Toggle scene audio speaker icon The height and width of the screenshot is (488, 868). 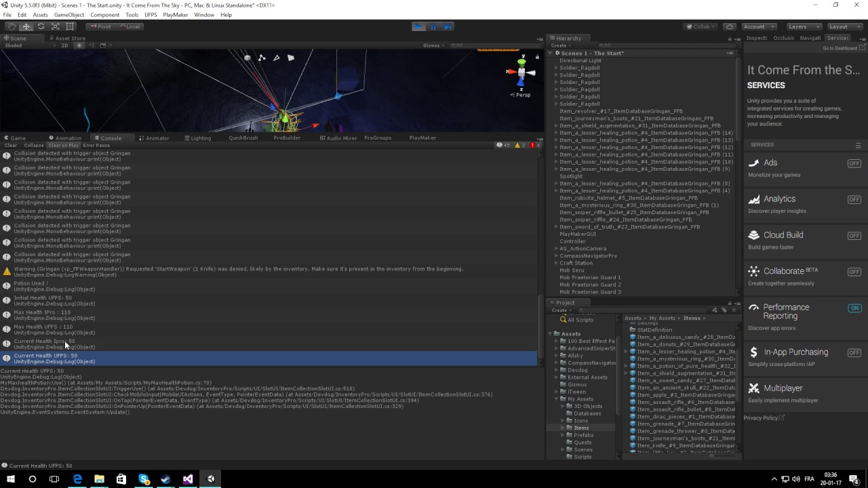pyautogui.click(x=90, y=45)
